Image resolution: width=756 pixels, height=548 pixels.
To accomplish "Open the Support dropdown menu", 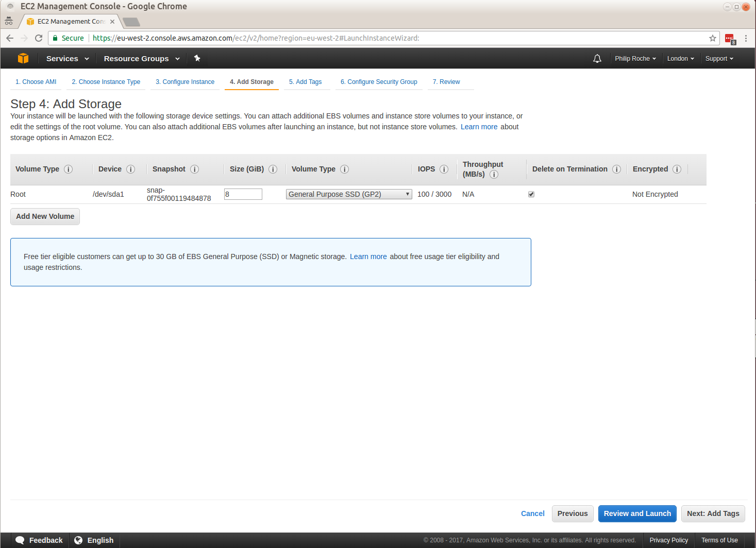I will pyautogui.click(x=719, y=59).
